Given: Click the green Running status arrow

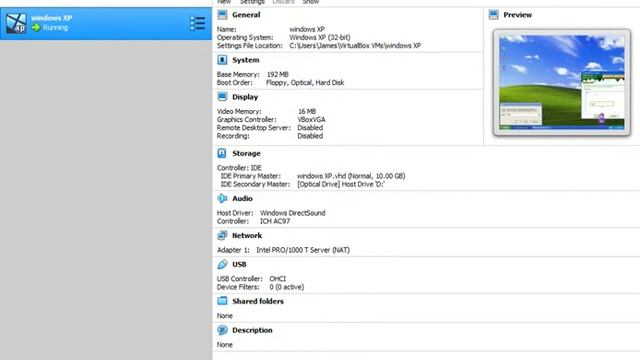Looking at the screenshot, I should [36, 28].
